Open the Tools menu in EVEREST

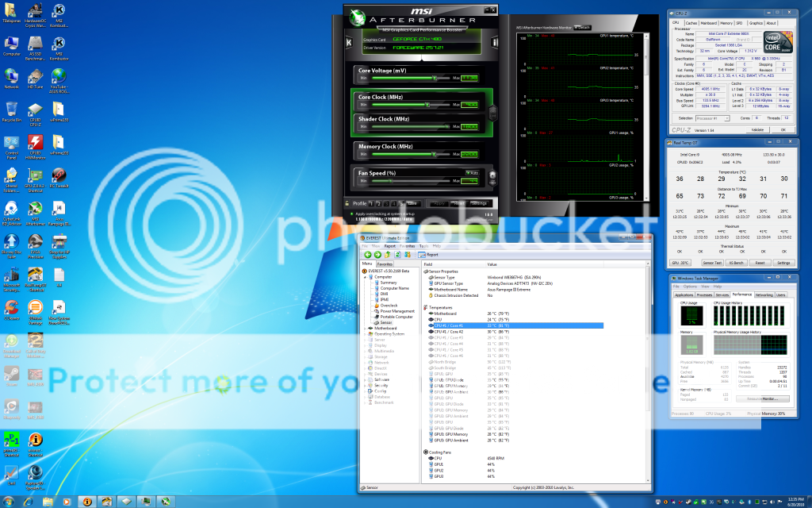pos(423,246)
